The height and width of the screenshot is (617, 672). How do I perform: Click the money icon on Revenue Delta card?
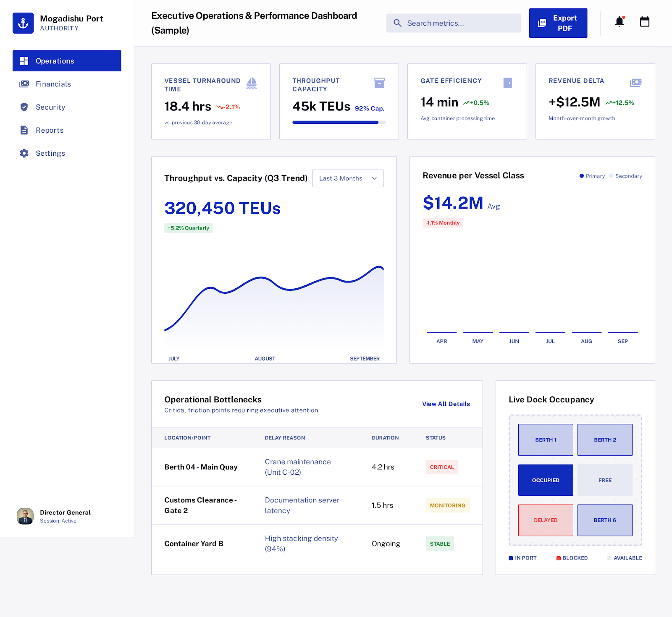coord(636,83)
